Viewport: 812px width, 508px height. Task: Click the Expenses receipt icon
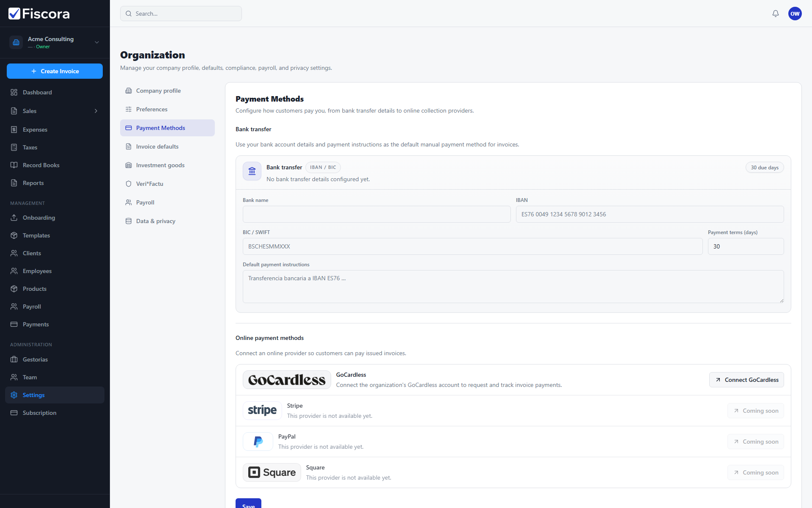(x=14, y=130)
